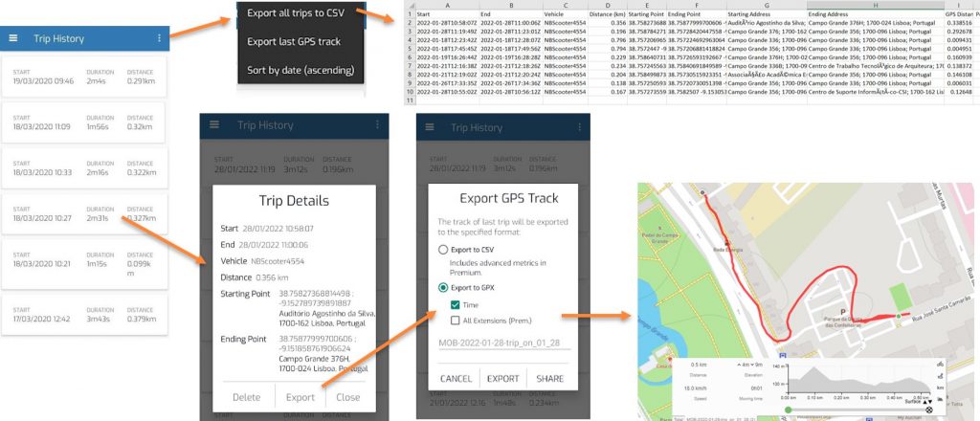Click the crossed-circle icon at the end of the track slider

(x=927, y=410)
